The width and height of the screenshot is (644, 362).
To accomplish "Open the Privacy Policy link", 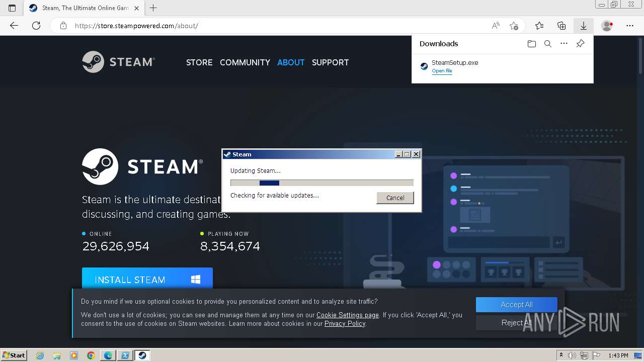I will [x=345, y=324].
